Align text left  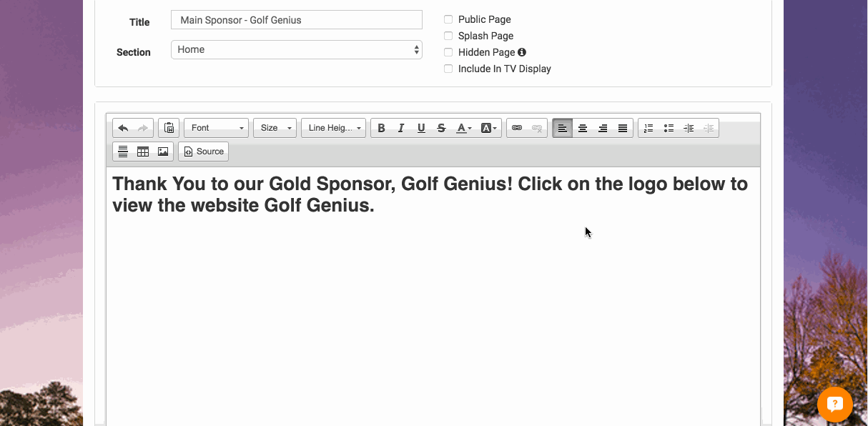[563, 128]
